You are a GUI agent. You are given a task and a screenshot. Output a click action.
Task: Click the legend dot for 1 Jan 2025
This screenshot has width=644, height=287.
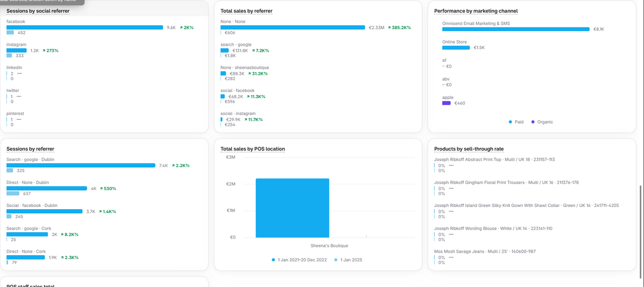click(x=336, y=260)
